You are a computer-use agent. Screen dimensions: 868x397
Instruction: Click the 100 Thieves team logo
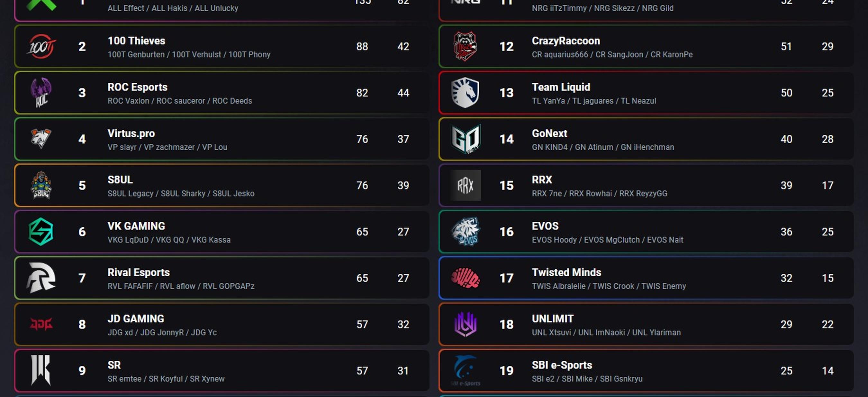point(41,47)
